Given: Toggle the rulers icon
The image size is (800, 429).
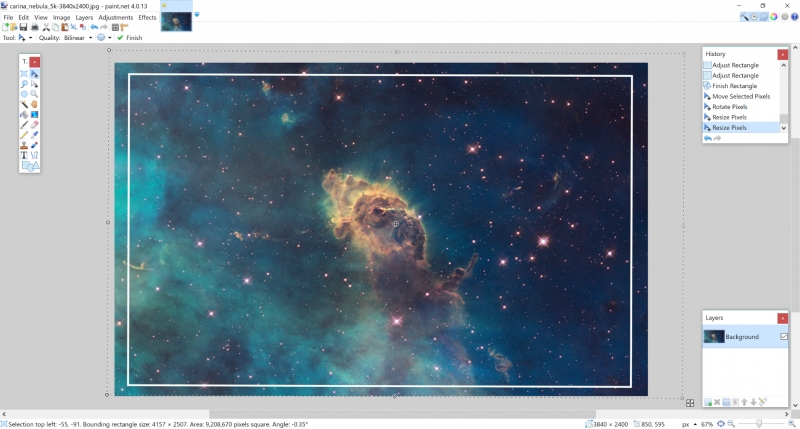Looking at the screenshot, I should (x=124, y=27).
